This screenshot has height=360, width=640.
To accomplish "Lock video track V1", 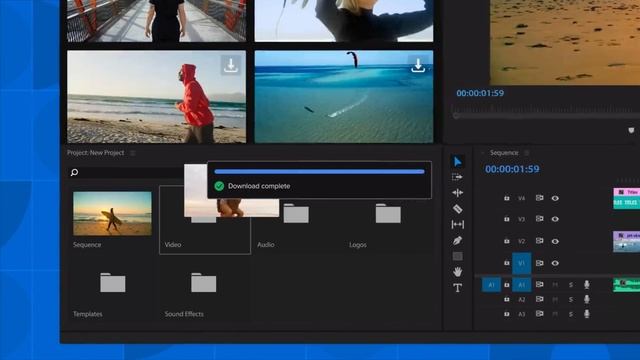I will tap(507, 263).
